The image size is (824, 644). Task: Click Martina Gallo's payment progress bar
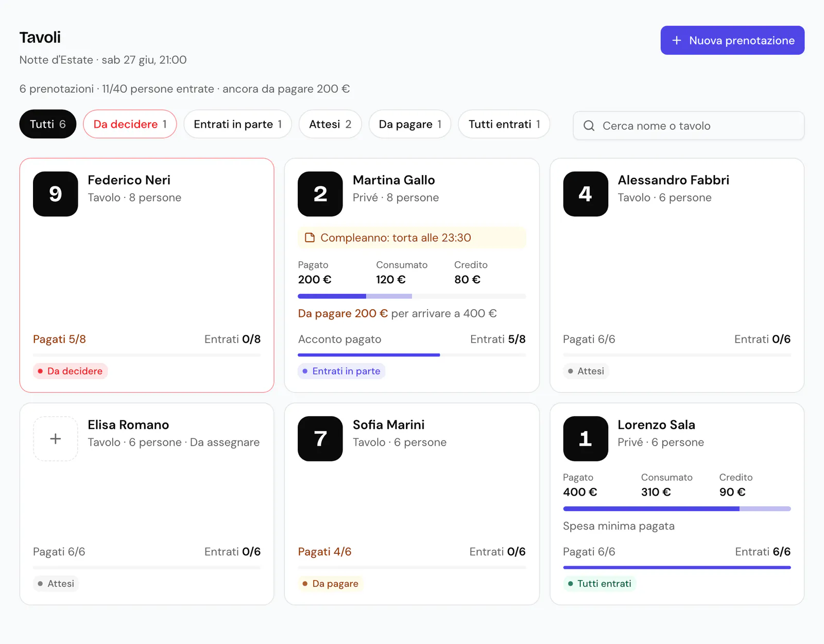point(412,296)
